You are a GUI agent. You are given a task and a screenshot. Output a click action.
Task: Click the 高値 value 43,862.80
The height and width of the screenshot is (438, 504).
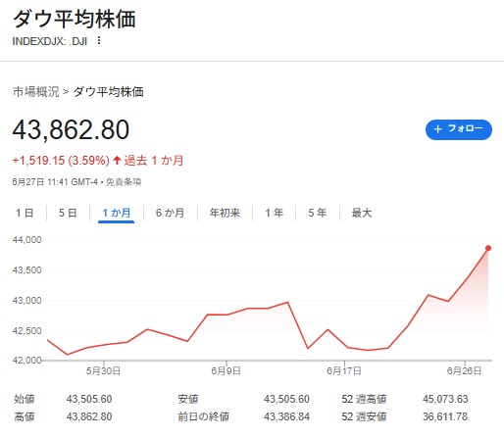[89, 416]
